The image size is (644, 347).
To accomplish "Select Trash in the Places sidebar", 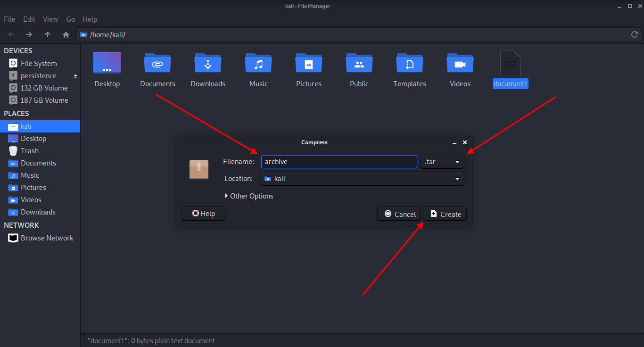I will (30, 151).
